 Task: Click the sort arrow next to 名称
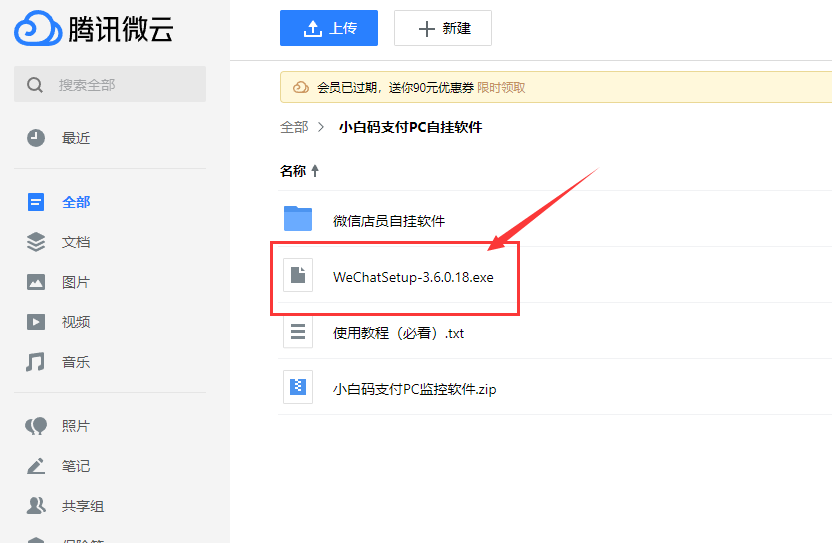pyautogui.click(x=315, y=171)
